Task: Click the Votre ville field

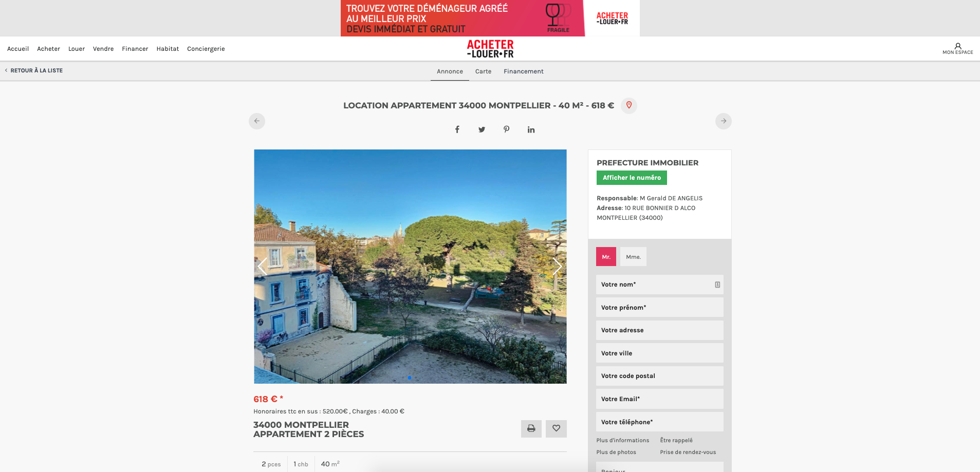Action: [660, 353]
